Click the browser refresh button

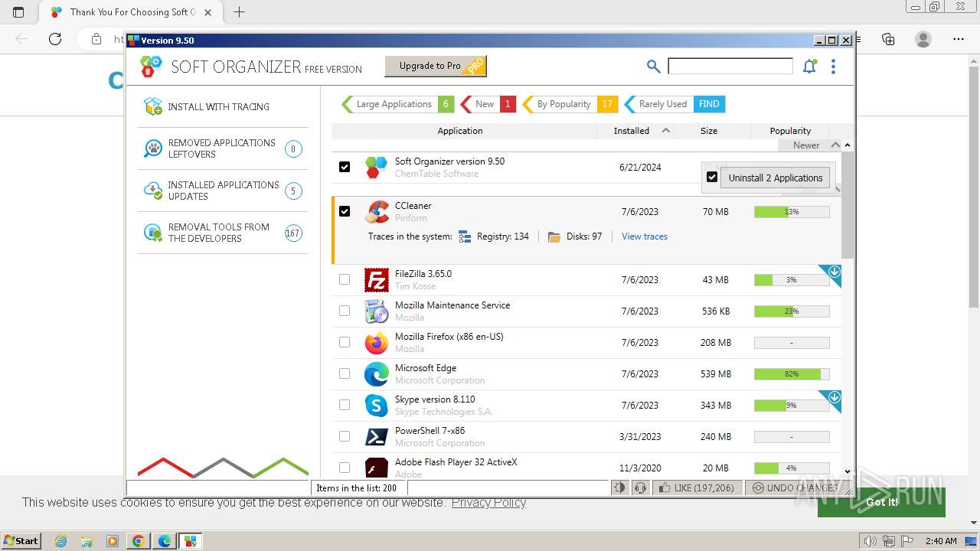(x=55, y=39)
